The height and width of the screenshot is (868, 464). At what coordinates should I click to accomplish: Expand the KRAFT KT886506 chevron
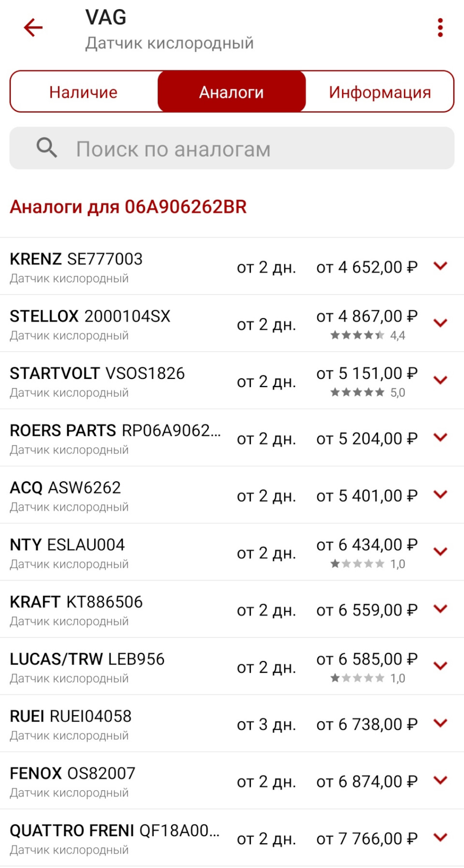440,608
